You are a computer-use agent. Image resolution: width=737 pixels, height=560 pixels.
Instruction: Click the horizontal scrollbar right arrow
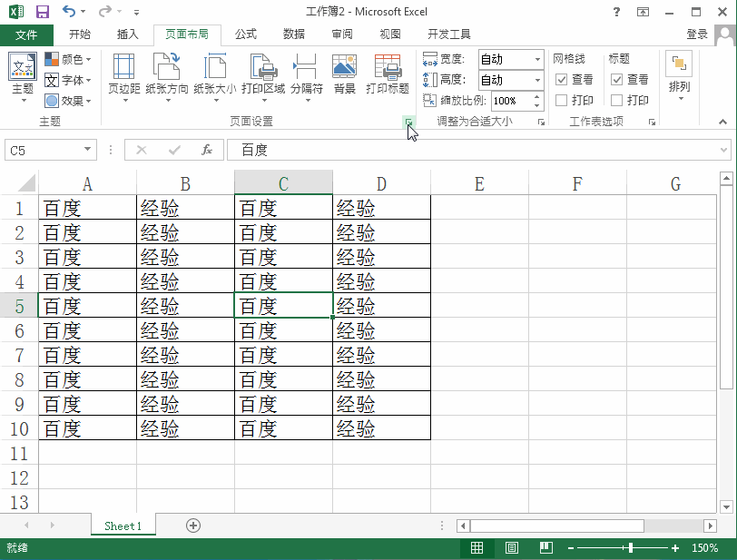tap(710, 526)
